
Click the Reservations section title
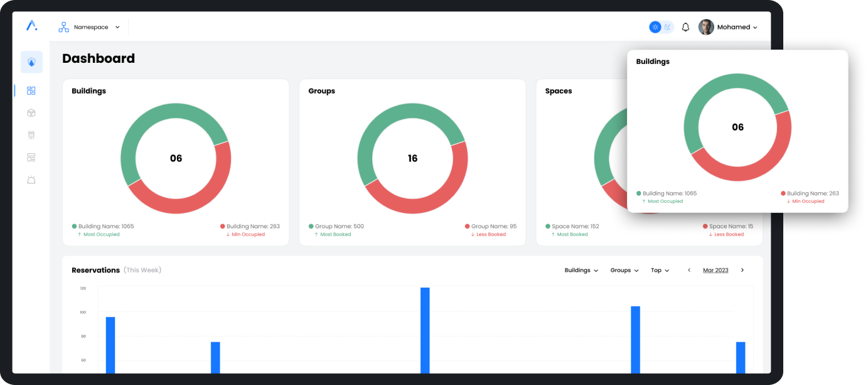(x=95, y=270)
